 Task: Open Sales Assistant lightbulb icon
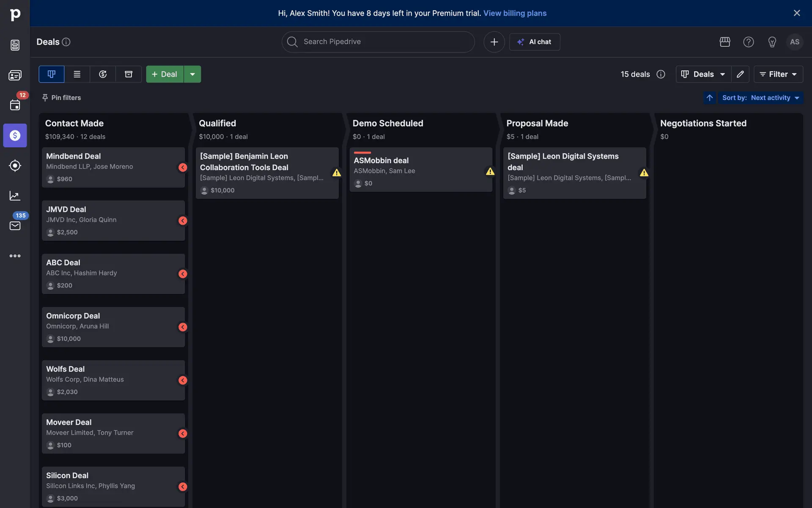click(x=772, y=42)
